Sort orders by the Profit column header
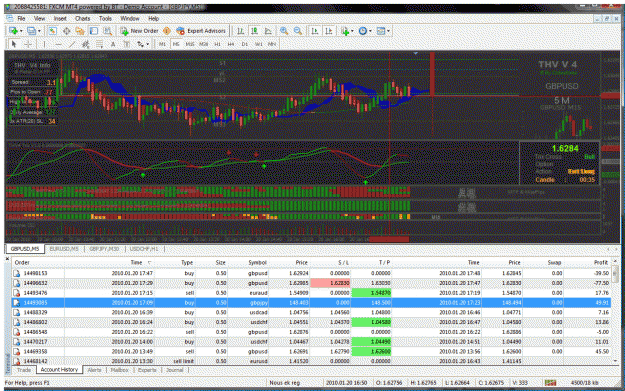This screenshot has height=391, width=625. pyautogui.click(x=600, y=262)
